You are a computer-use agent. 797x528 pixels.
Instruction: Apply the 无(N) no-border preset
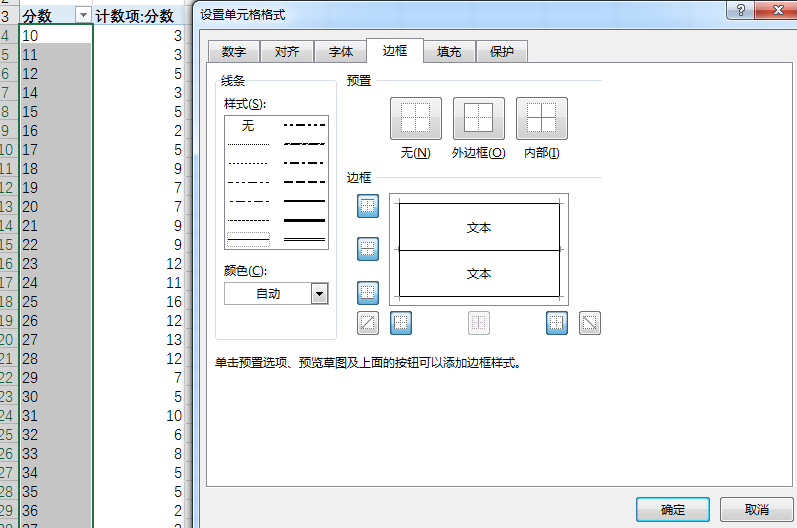[x=415, y=118]
